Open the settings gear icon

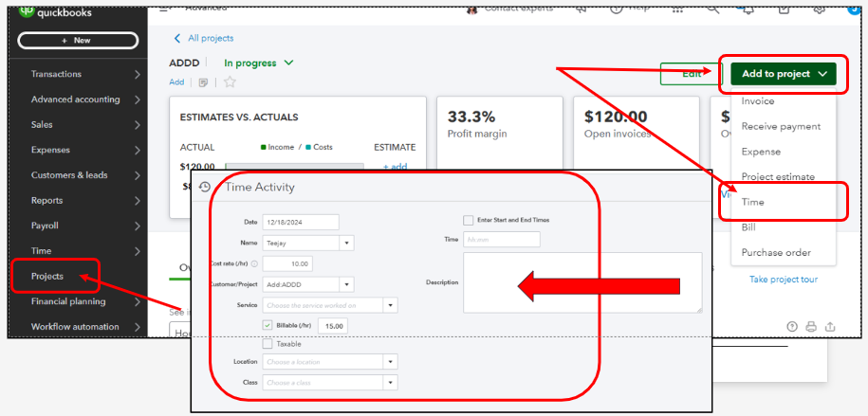[820, 9]
